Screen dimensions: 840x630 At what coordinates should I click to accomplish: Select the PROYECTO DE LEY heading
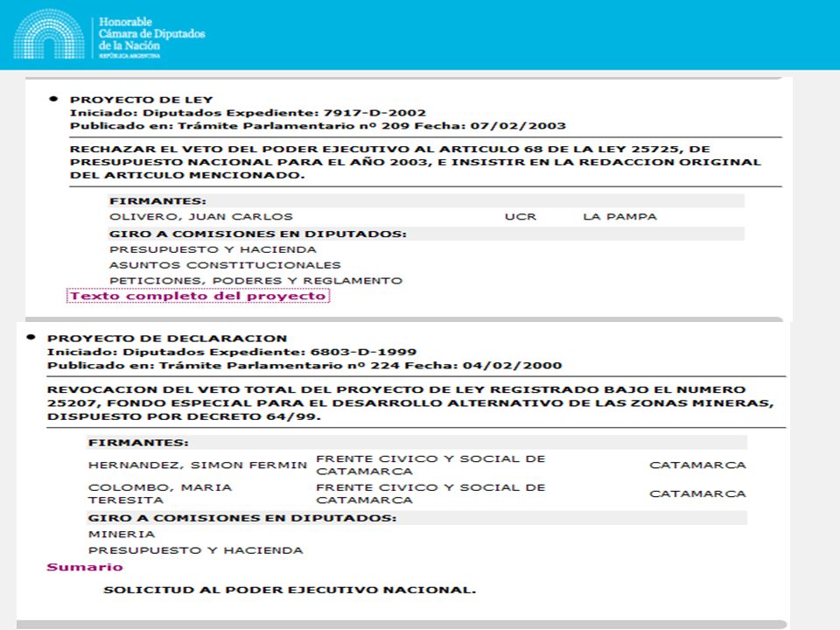(x=142, y=100)
